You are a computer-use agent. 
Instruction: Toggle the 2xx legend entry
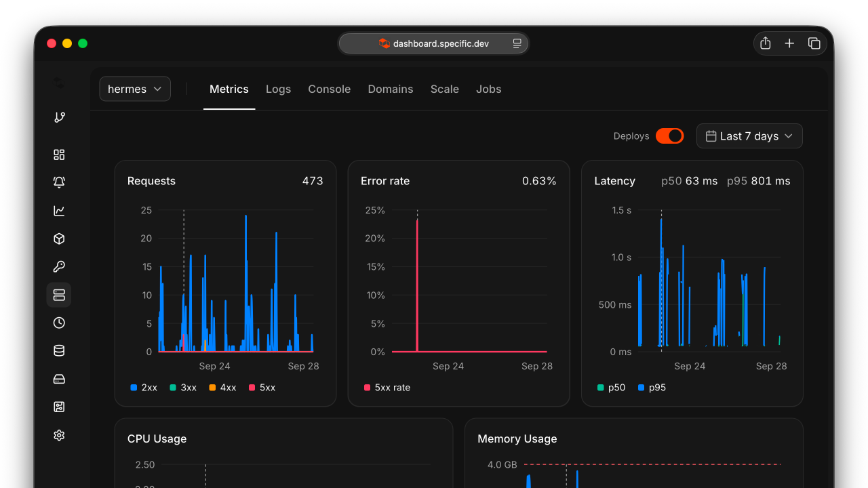[x=144, y=388]
